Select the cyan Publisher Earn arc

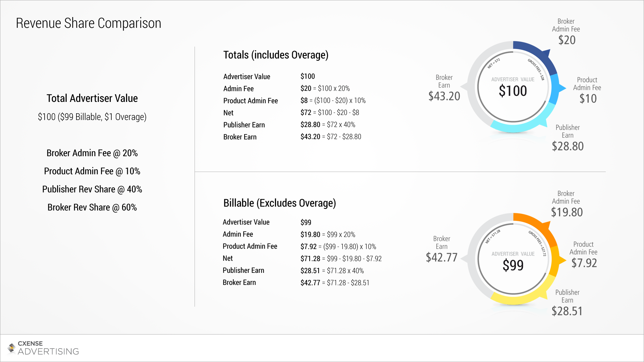click(x=523, y=124)
